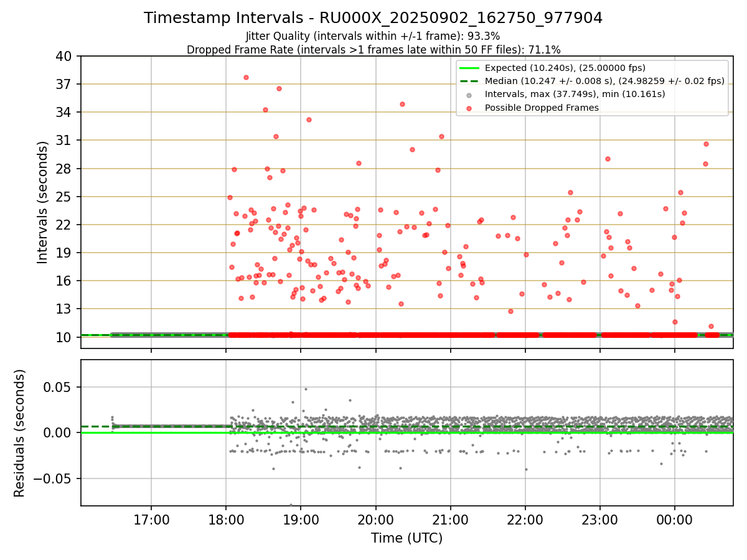This screenshot has width=747, height=560.
Task: Click the 'Possible Dropped Frames' legend entry
Action: (x=542, y=108)
